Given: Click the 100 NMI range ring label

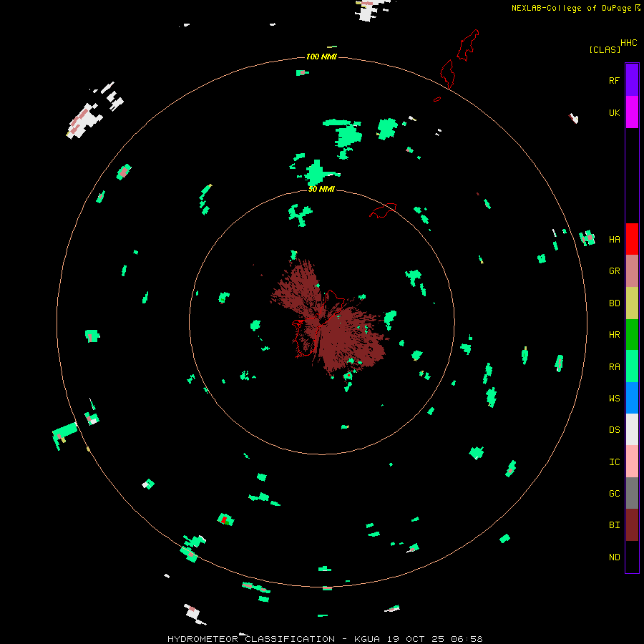Looking at the screenshot, I should (321, 57).
